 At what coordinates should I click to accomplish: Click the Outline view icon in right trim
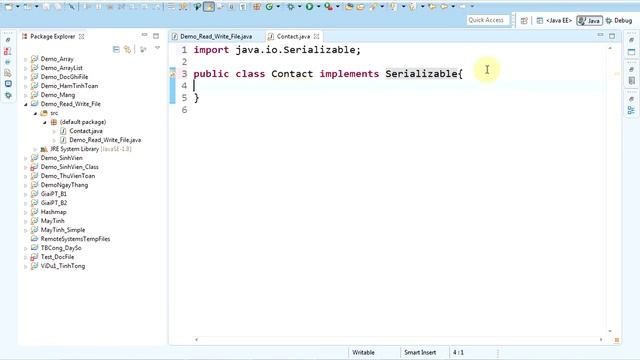click(631, 110)
